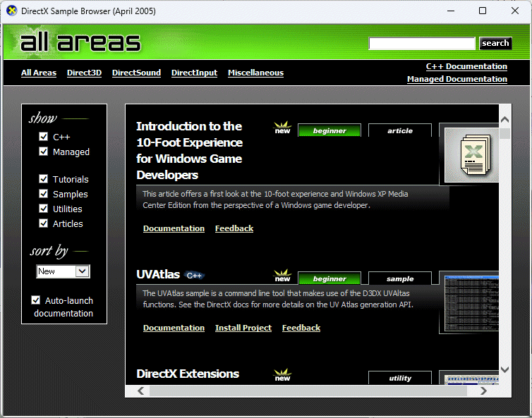
Task: Click the article tag on Introduction entry
Action: [400, 130]
